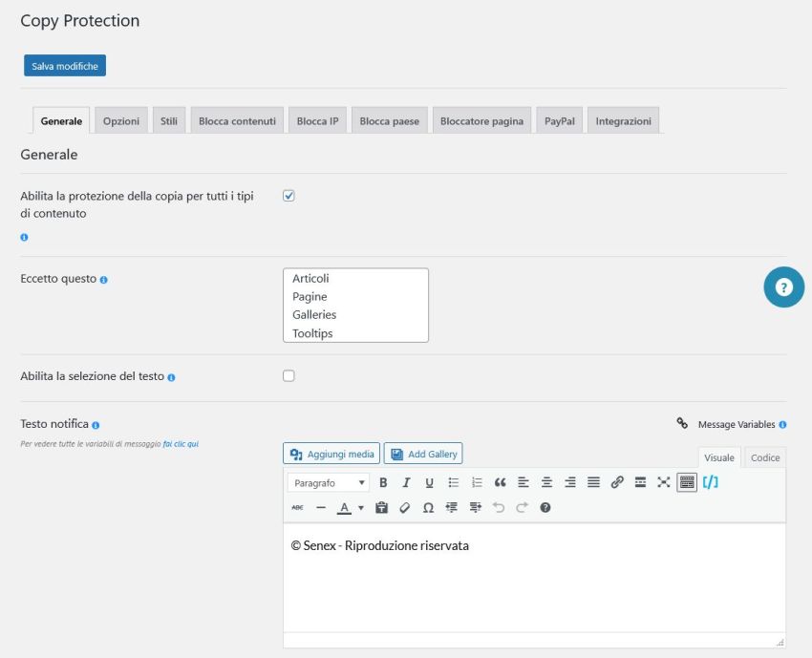The image size is (812, 658).
Task: Apply italic formatting in the editor
Action: 406,482
